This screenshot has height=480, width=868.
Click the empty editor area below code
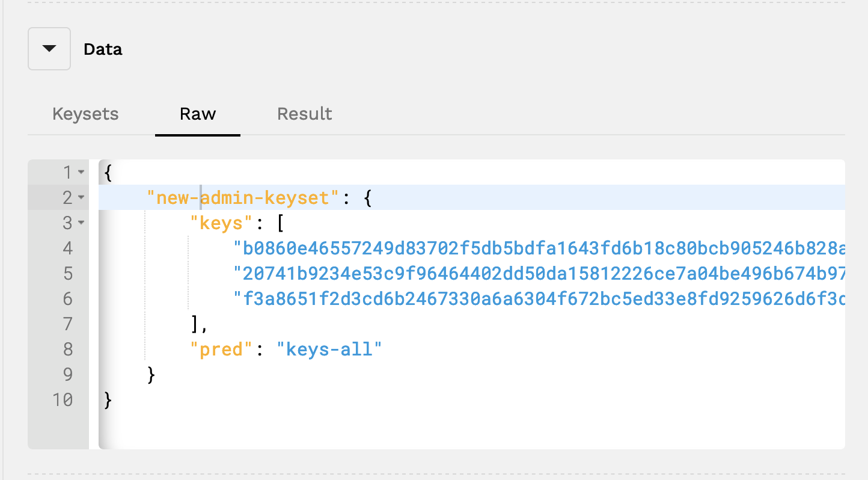pos(472,431)
